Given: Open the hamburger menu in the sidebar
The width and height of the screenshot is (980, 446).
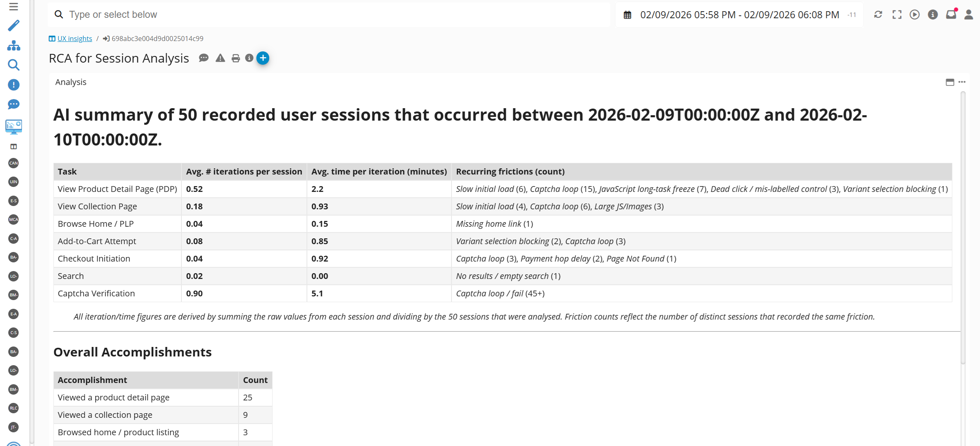Looking at the screenshot, I should coord(13,7).
